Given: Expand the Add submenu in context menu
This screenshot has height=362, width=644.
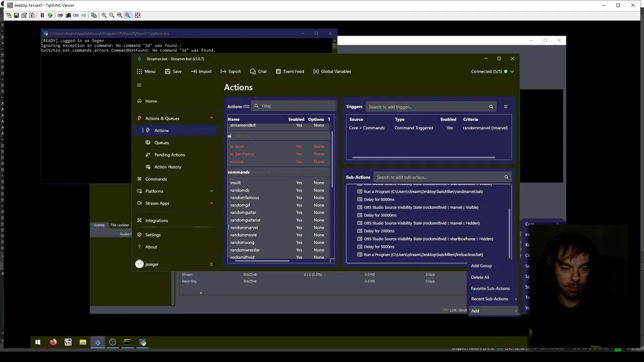Looking at the screenshot, I should pos(493,311).
